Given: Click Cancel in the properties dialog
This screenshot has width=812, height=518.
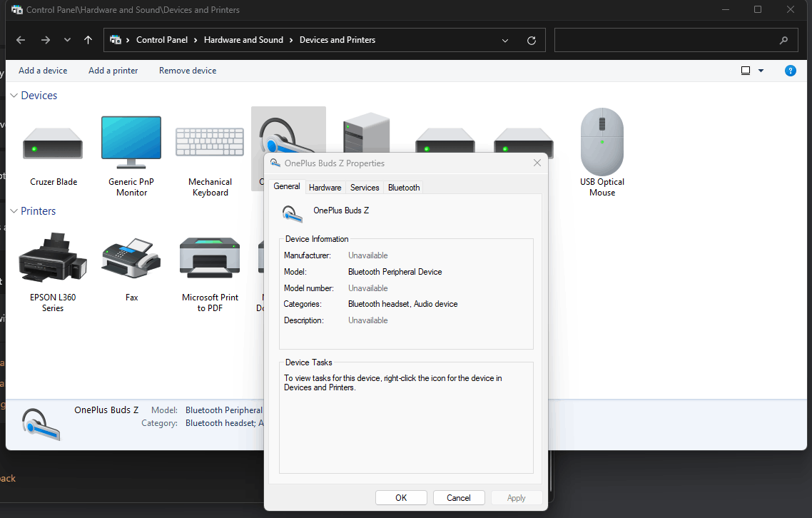Looking at the screenshot, I should (459, 498).
